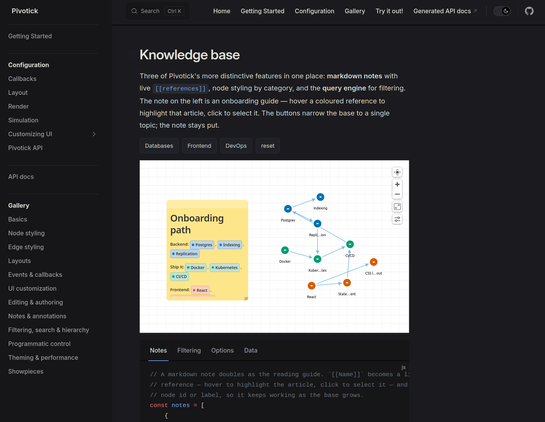Open Node styling gallery page
This screenshot has width=545, height=422.
pyautogui.click(x=26, y=233)
